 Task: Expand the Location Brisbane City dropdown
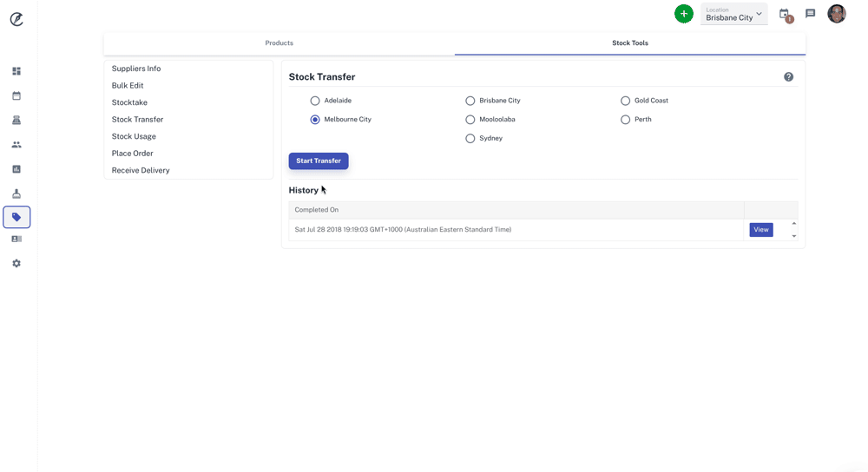[734, 14]
